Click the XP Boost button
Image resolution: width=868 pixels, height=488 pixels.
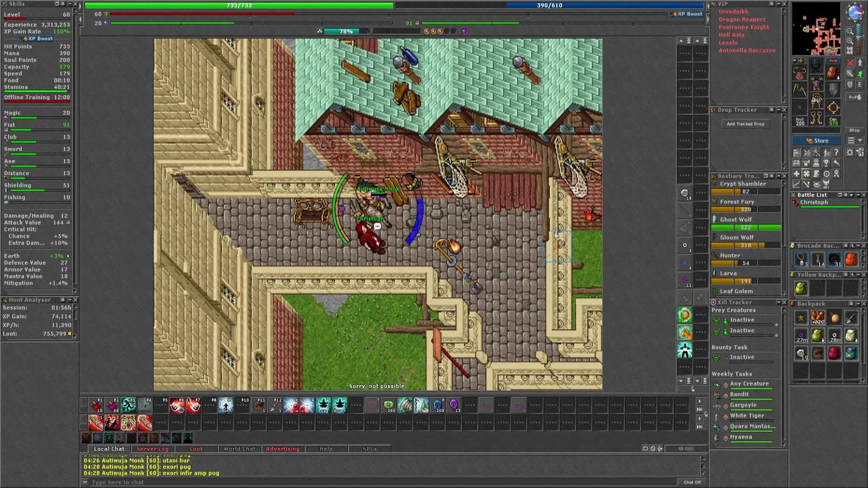688,14
